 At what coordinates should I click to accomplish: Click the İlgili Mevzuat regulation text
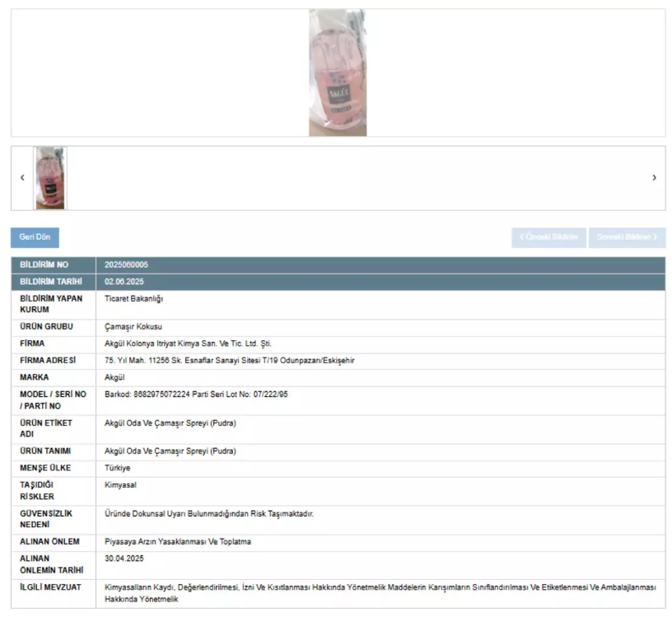[x=380, y=593]
